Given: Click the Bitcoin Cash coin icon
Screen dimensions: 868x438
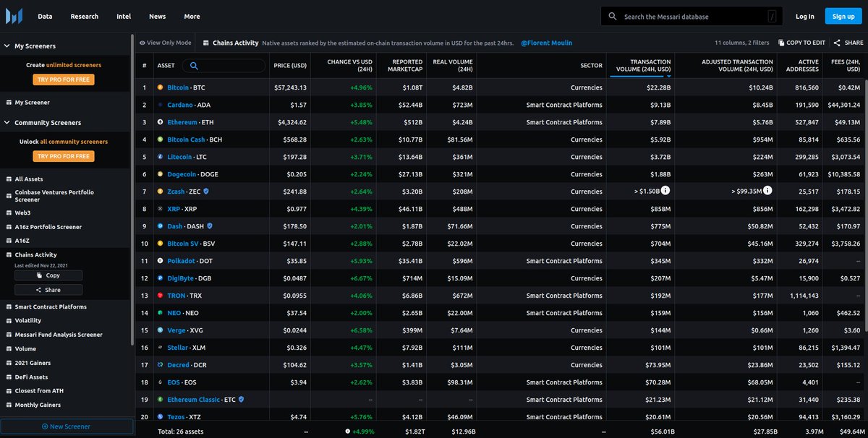Looking at the screenshot, I should click(x=161, y=139).
